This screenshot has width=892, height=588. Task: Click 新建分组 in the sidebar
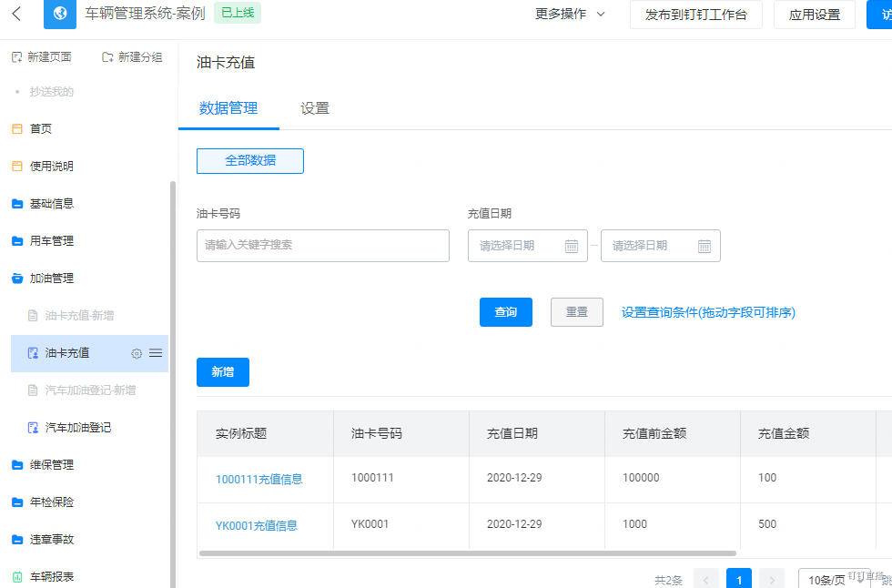pos(133,56)
